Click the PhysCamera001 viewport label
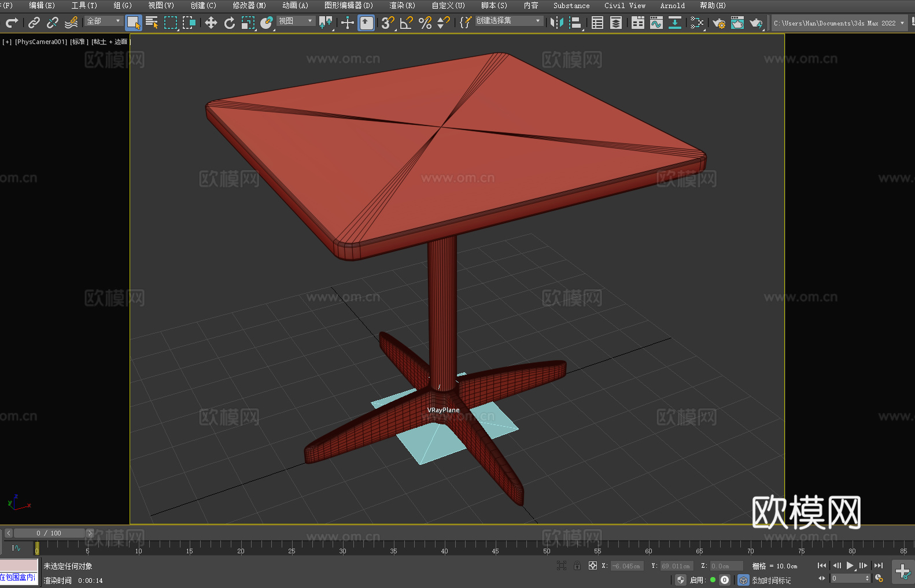This screenshot has width=915, height=588. pyautogui.click(x=41, y=42)
